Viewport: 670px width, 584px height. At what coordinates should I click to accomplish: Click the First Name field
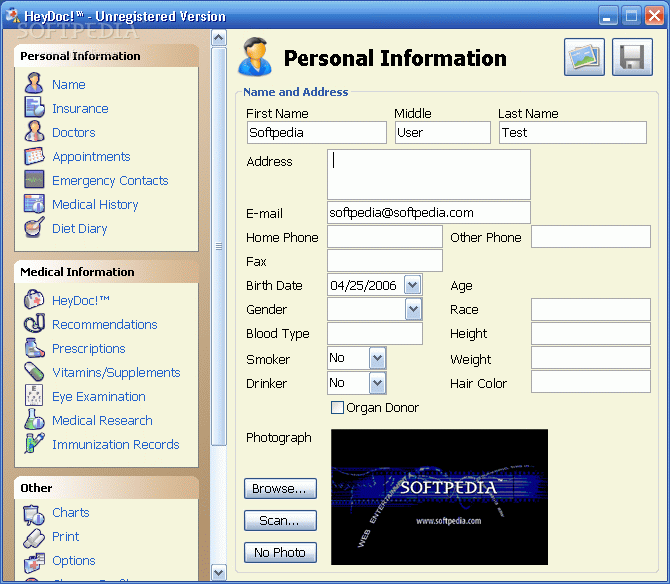(x=317, y=132)
